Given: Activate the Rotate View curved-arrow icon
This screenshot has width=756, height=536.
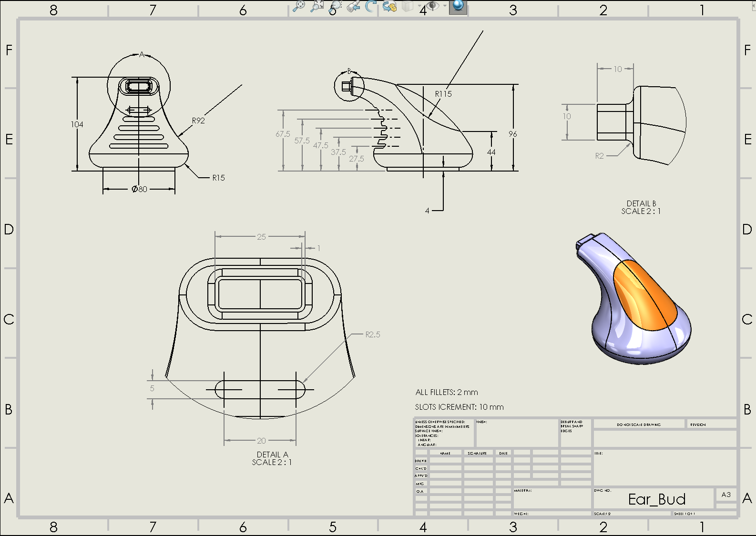Looking at the screenshot, I should click(x=371, y=6).
